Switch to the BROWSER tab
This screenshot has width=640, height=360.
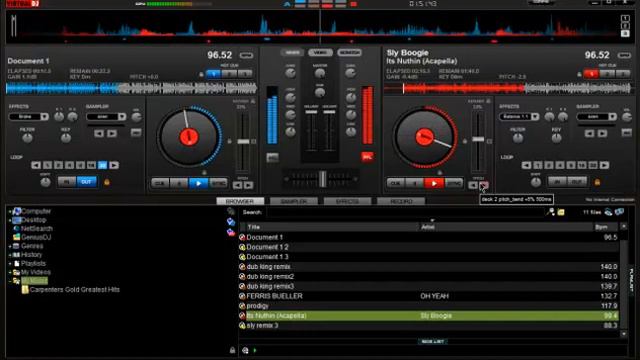click(240, 201)
